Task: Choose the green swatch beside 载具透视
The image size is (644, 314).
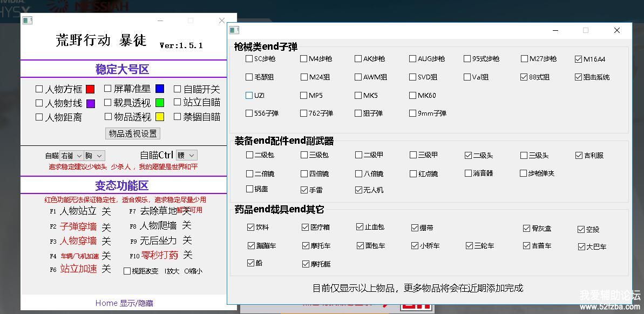Action: (160, 103)
